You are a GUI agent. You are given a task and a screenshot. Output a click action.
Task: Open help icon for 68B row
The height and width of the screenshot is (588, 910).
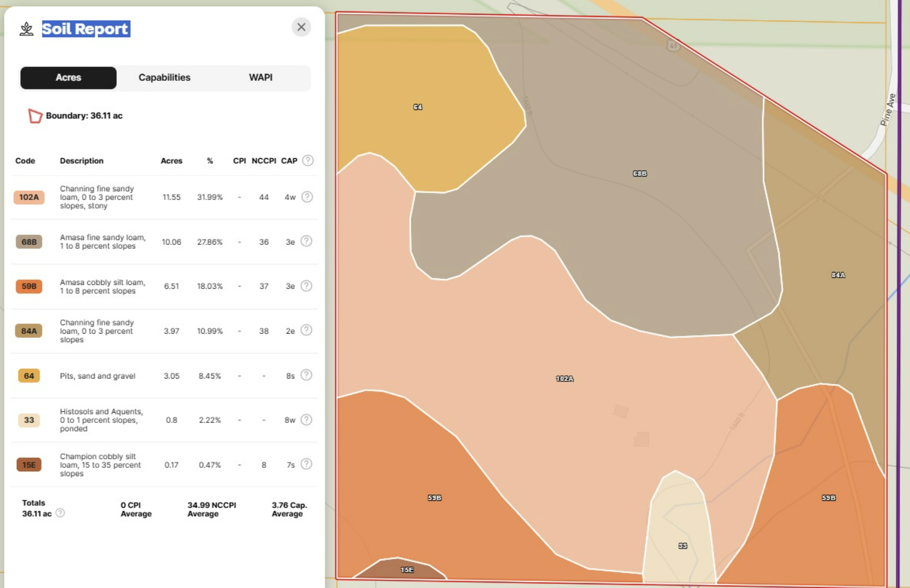(x=306, y=242)
